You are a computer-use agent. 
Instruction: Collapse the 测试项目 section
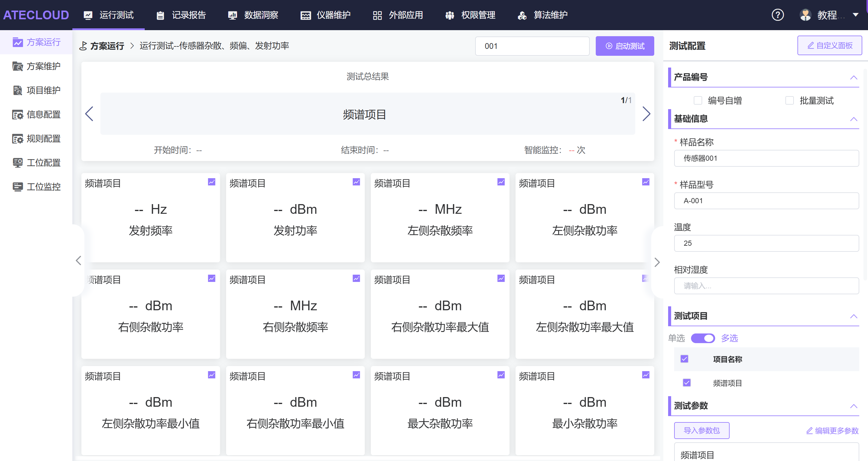pyautogui.click(x=853, y=316)
